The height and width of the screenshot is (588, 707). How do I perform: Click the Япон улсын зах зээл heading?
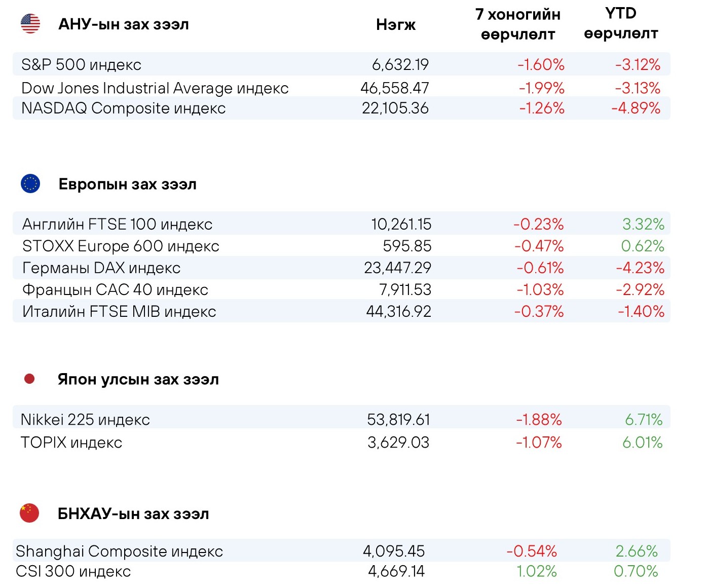click(138, 379)
